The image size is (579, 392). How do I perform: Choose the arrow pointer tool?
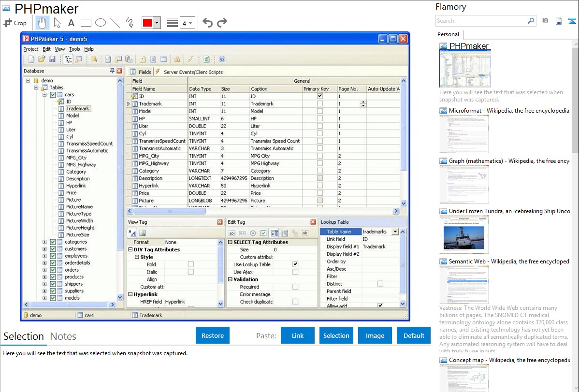[x=57, y=23]
